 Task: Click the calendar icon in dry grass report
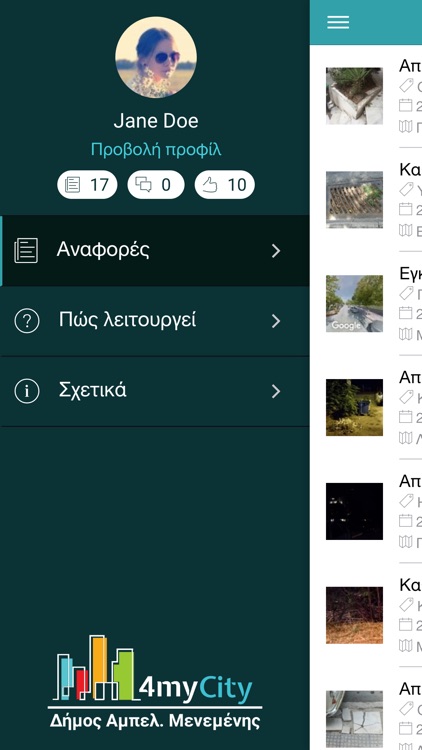[x=406, y=624]
